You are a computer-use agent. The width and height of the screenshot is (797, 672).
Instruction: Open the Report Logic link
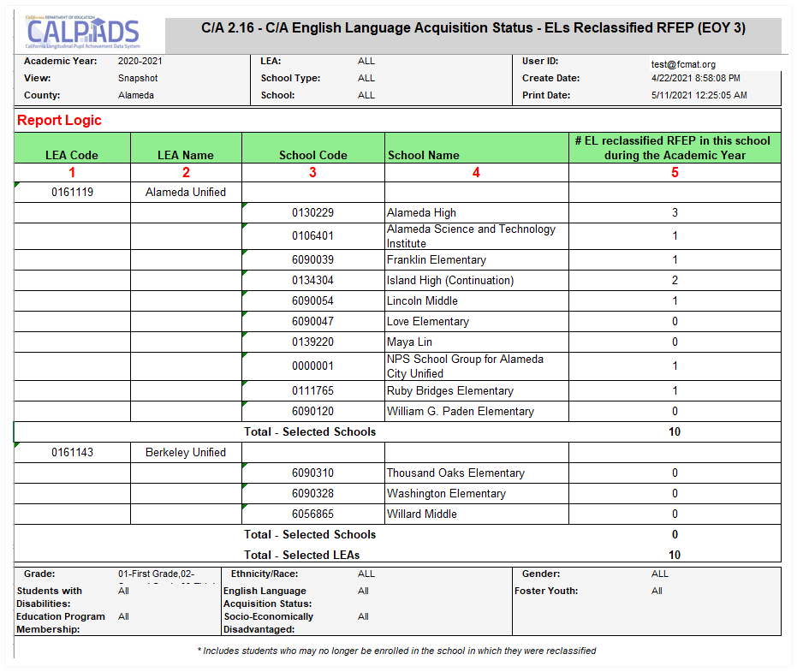(59, 121)
